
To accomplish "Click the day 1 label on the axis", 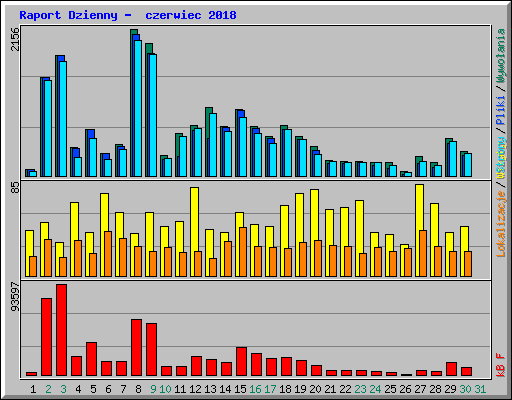I will [x=33, y=389].
